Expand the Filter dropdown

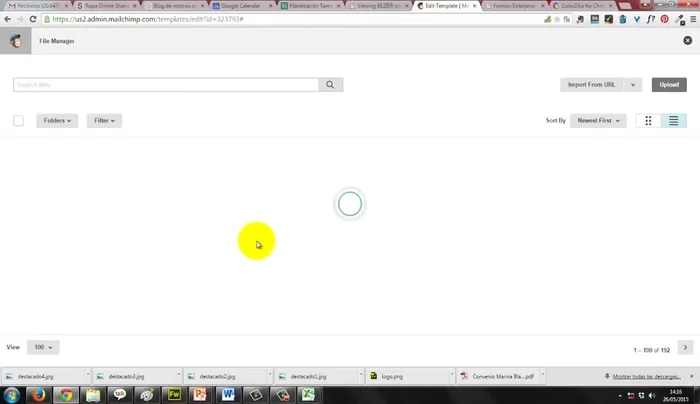pos(104,121)
